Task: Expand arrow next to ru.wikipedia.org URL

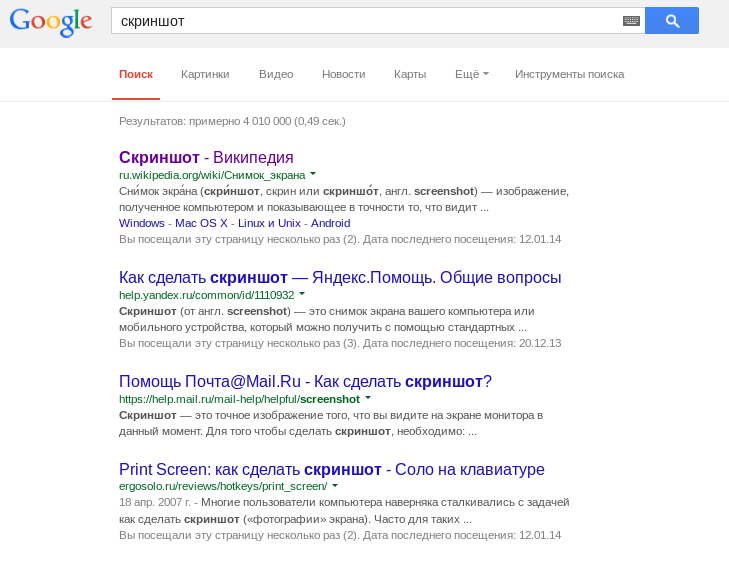Action: pos(313,174)
